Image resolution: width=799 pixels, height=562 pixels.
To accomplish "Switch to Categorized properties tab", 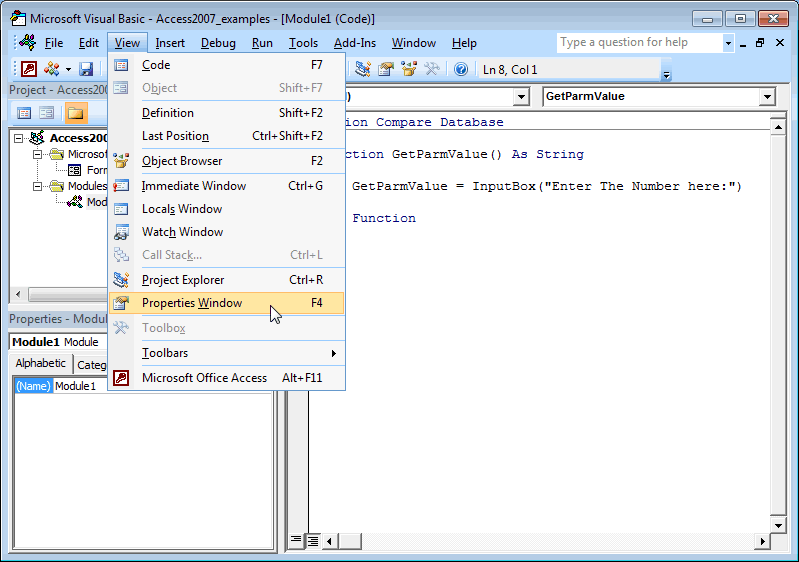I will pos(91,365).
